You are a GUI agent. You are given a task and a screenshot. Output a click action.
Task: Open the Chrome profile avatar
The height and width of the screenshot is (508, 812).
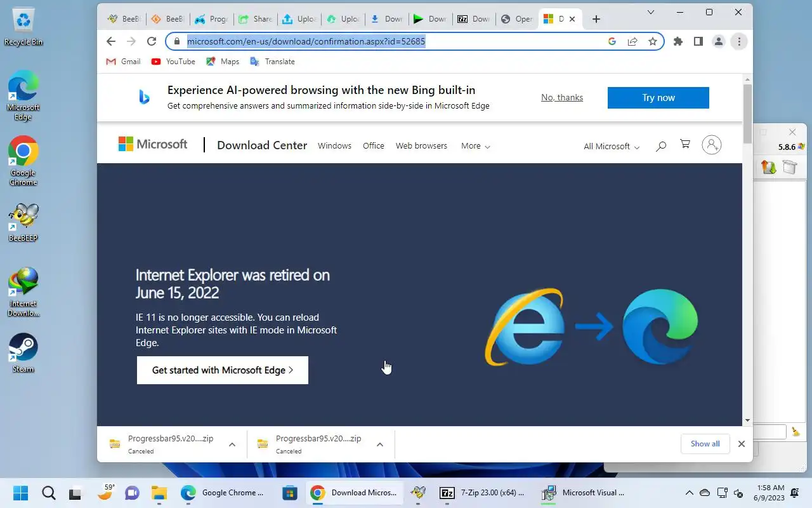pyautogui.click(x=718, y=41)
